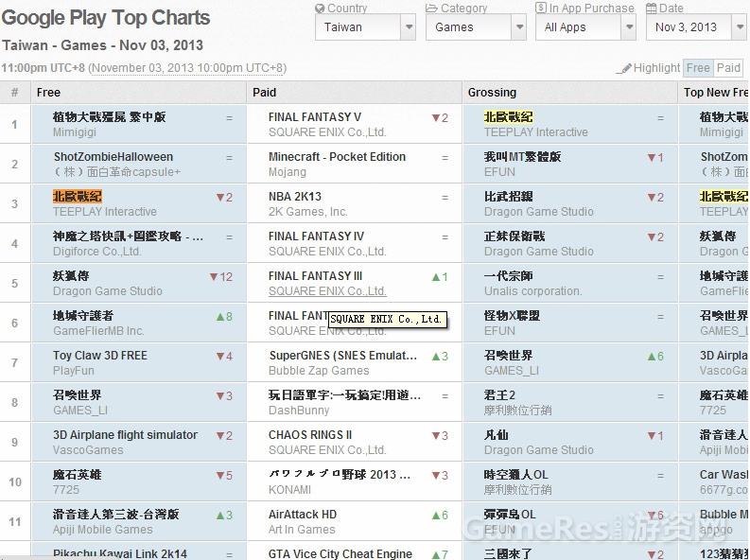Click Mimigigi publisher in Free chart
Viewport: 750px width, 560px height.
[x=74, y=132]
